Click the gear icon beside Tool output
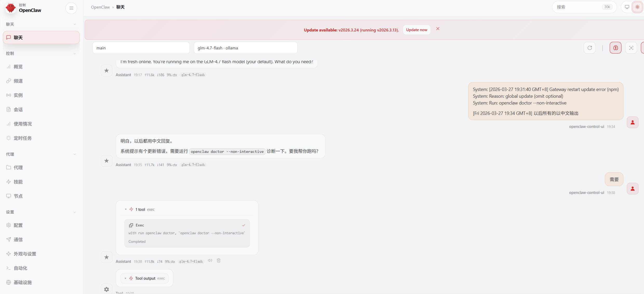 click(x=106, y=289)
